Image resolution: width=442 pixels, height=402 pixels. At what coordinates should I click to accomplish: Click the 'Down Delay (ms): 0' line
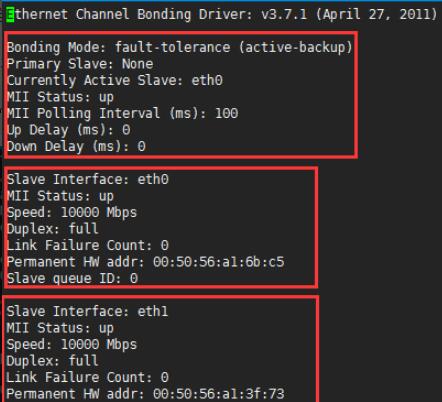76,147
